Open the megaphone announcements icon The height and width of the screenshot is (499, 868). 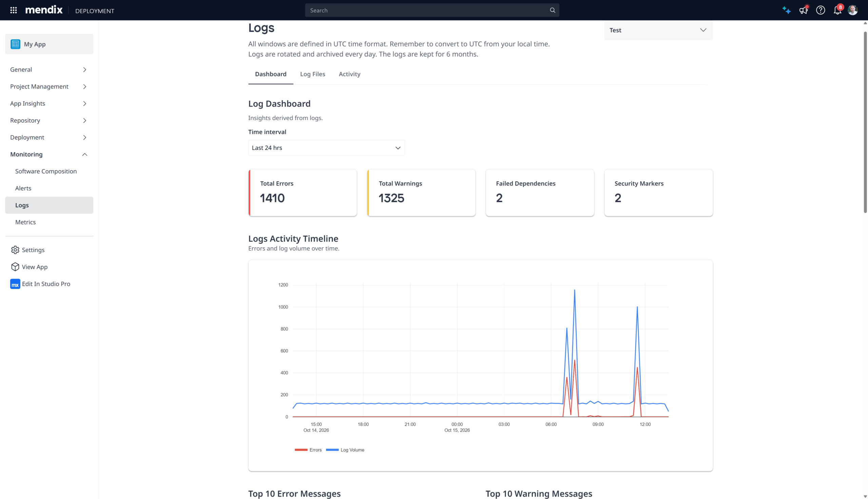[803, 10]
